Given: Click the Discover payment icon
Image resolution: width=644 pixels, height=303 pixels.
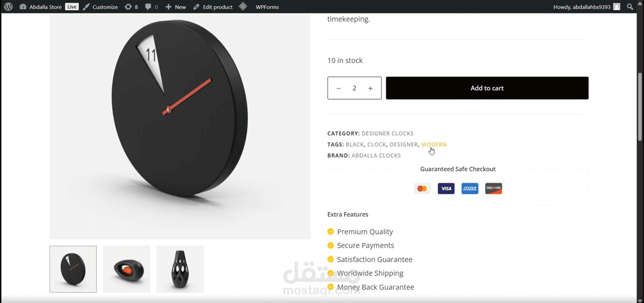Looking at the screenshot, I should click(x=494, y=188).
